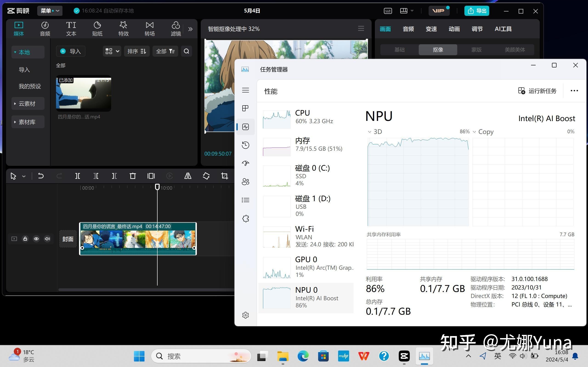Viewport: 588px width, 367px height.
Task: Select the horizontal mirror icon
Action: (x=187, y=176)
